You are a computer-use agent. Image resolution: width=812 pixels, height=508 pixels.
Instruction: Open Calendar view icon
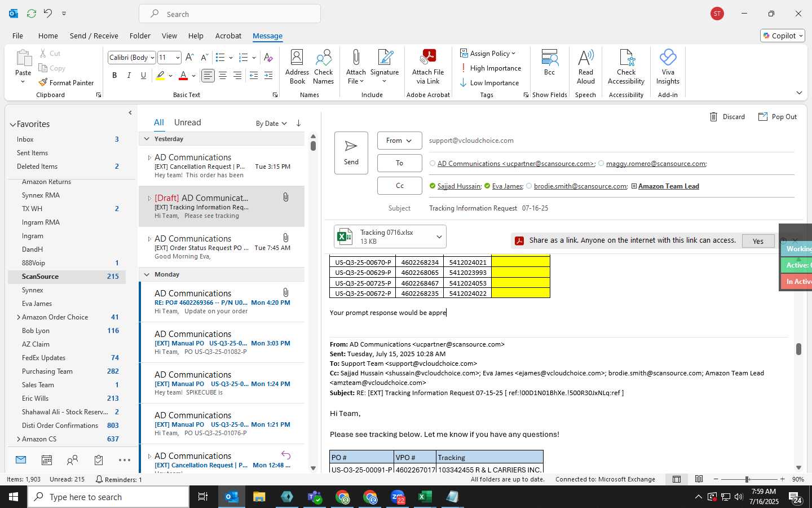click(x=47, y=460)
